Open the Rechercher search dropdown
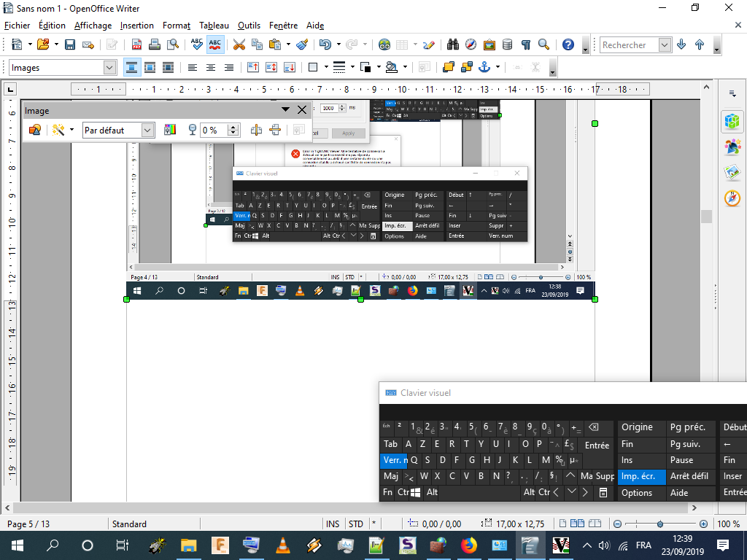747x560 pixels. coord(665,44)
